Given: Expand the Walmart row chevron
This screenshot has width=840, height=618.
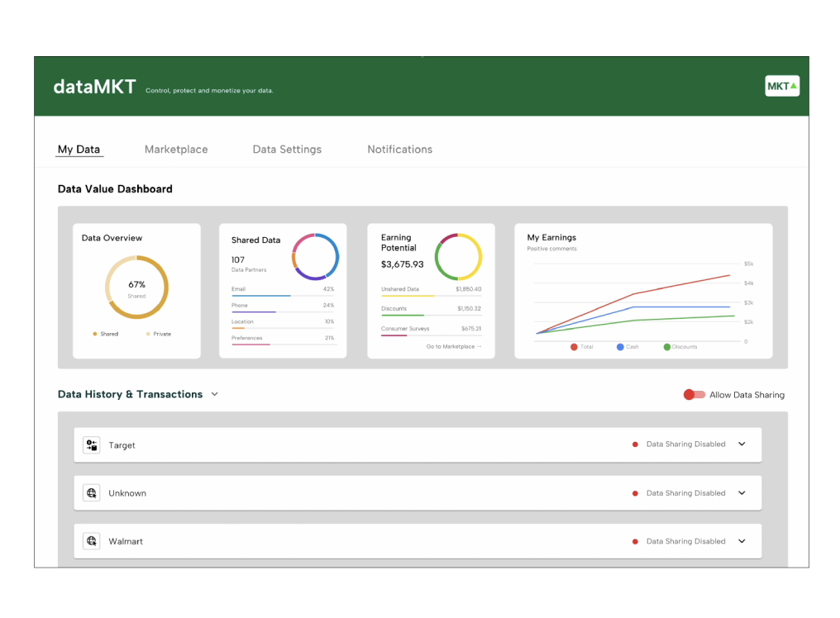Looking at the screenshot, I should pyautogui.click(x=742, y=541).
